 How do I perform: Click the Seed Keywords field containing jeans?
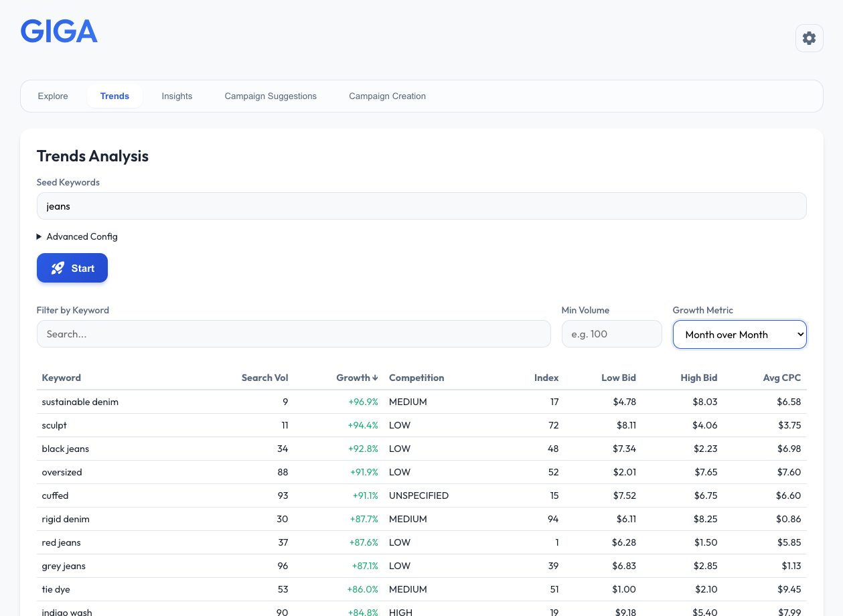click(421, 206)
